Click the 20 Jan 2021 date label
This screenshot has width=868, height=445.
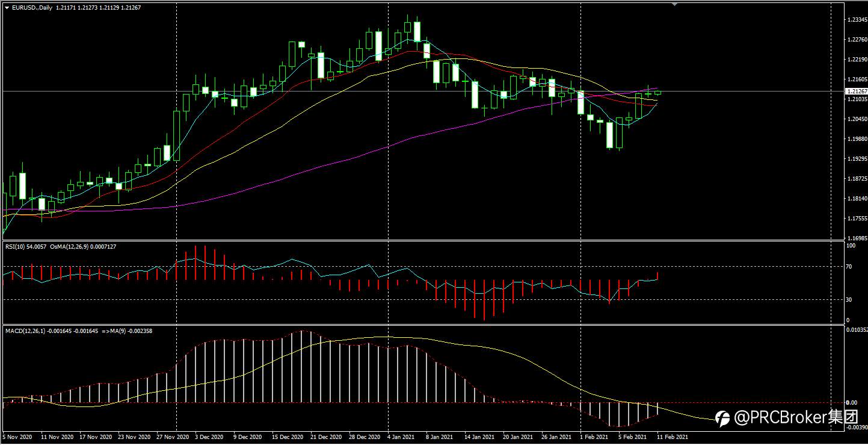pos(518,437)
